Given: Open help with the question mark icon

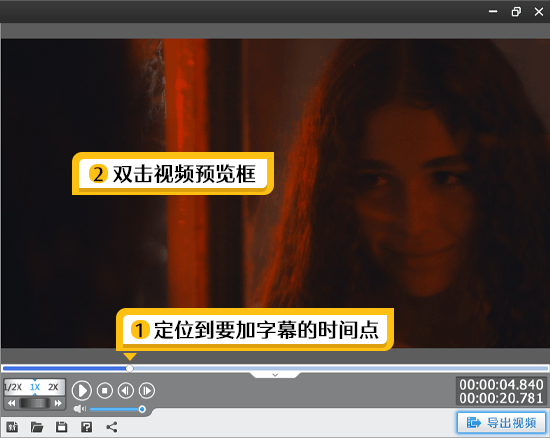Looking at the screenshot, I should (87, 427).
